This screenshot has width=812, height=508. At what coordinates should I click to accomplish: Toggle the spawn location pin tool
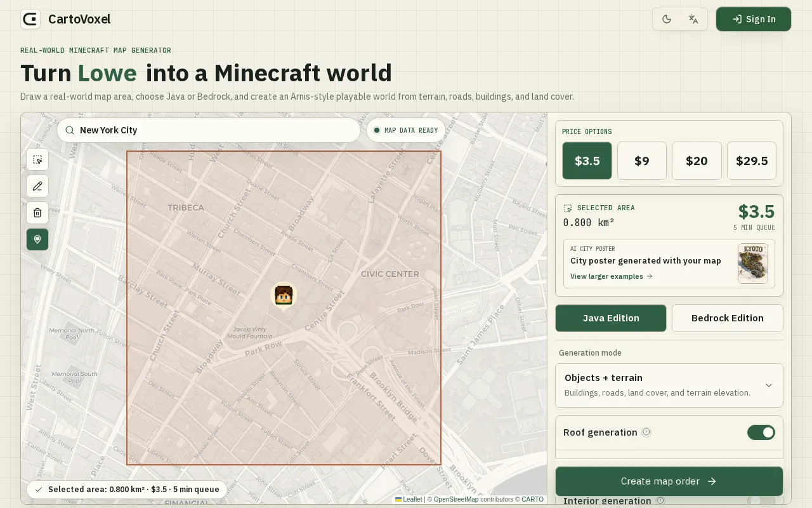[x=37, y=239]
